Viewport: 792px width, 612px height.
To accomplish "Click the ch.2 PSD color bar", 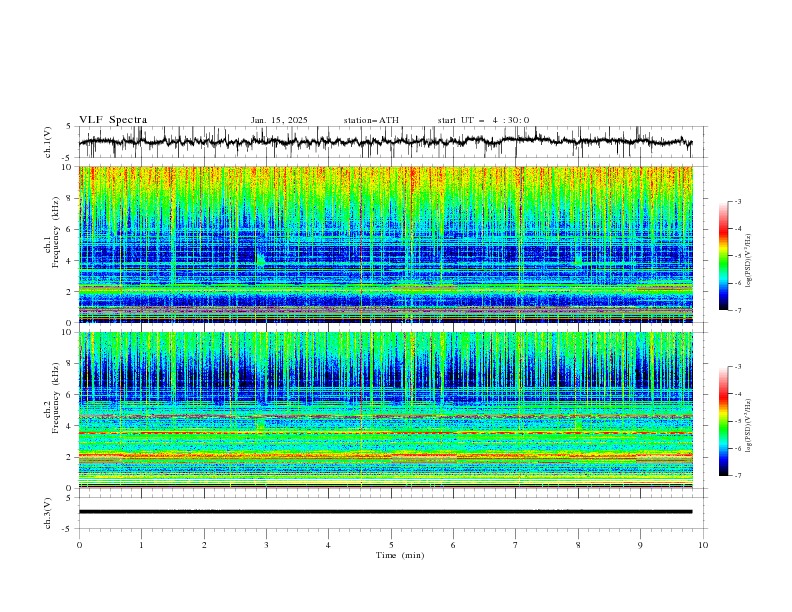I will coord(724,421).
